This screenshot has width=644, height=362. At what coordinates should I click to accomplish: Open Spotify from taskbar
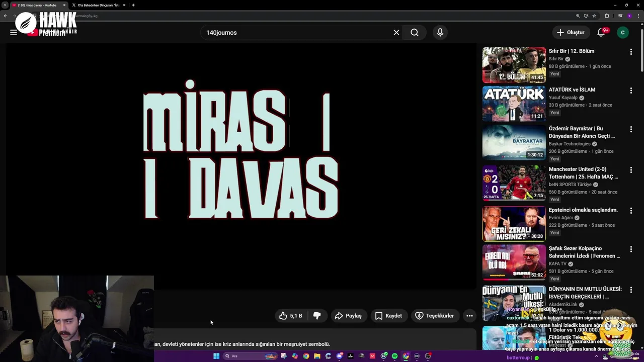395,356
